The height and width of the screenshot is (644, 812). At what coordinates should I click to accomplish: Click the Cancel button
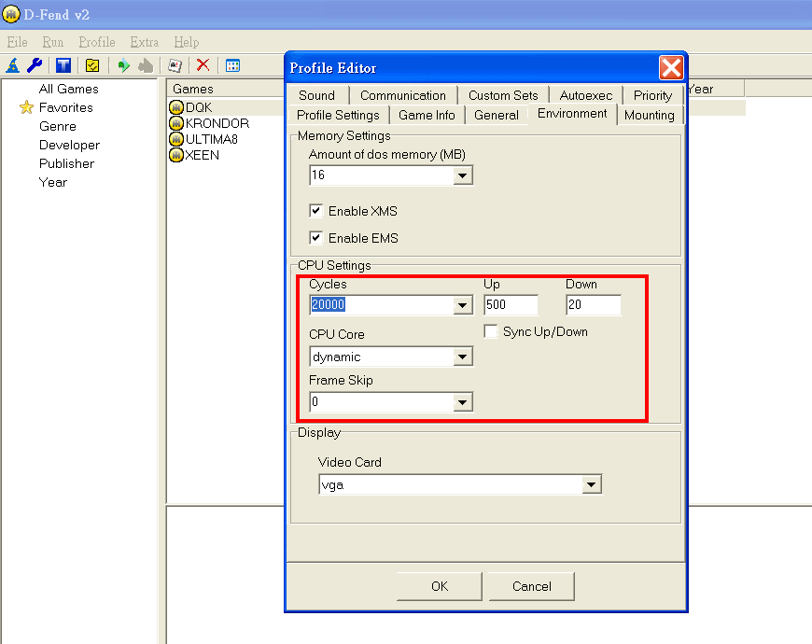coord(531,586)
